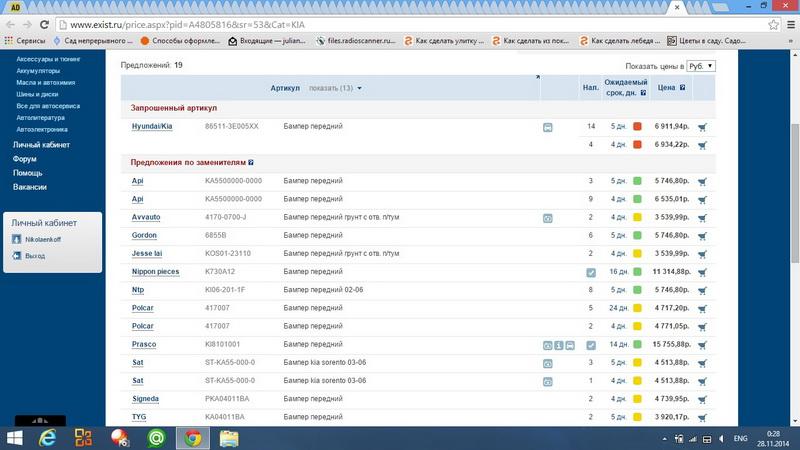Add Gordon 6855B to cart
The width and height of the screenshot is (800, 450).
point(702,236)
